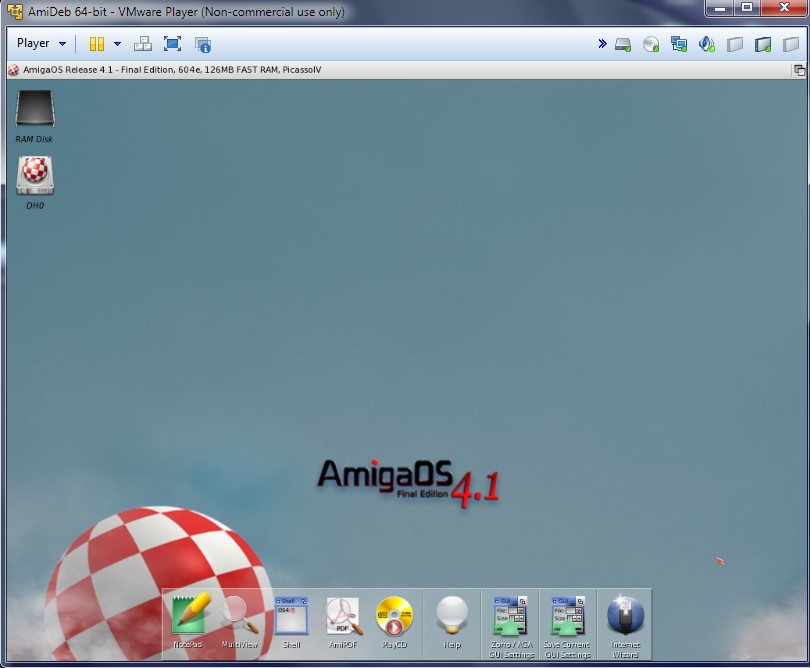Image resolution: width=810 pixels, height=668 pixels.
Task: Send Ctrl+Alt+Del to the virtual machine
Action: [x=142, y=44]
